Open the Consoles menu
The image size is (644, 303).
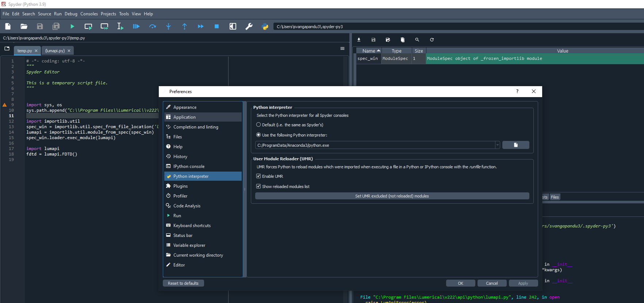pos(89,14)
